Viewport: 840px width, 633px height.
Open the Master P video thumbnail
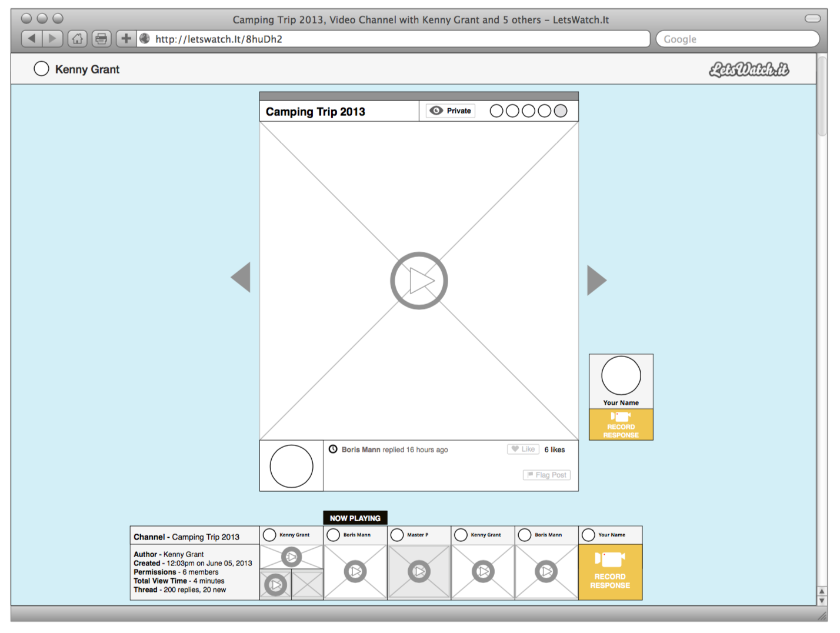(419, 571)
